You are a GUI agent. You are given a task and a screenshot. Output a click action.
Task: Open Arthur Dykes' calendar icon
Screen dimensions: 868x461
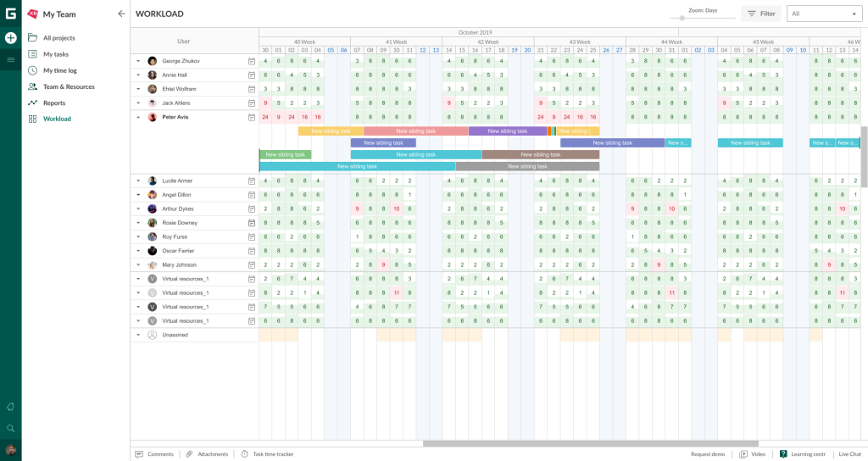pos(251,208)
